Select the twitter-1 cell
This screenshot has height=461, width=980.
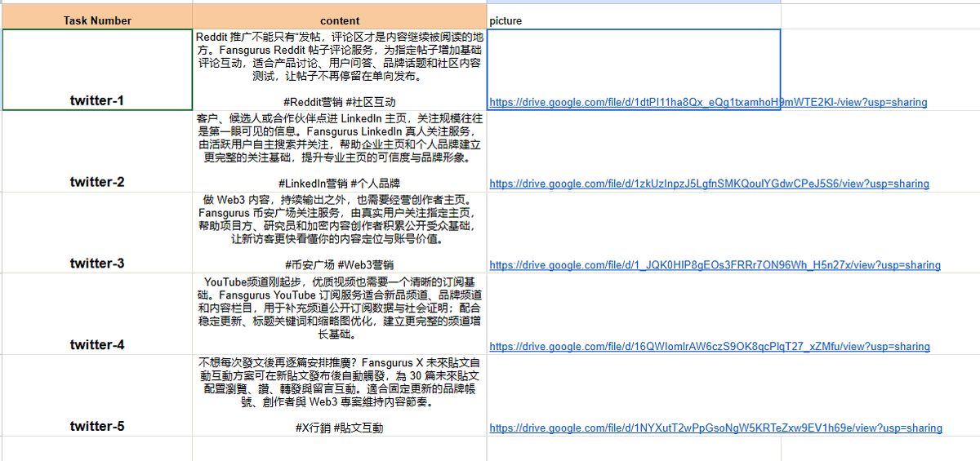point(97,69)
